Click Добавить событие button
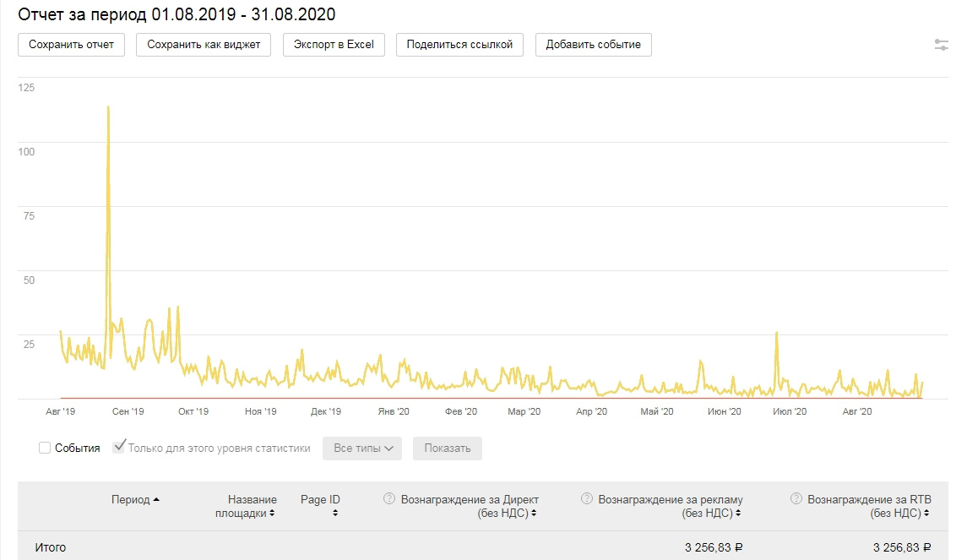The image size is (956, 560). 593,44
